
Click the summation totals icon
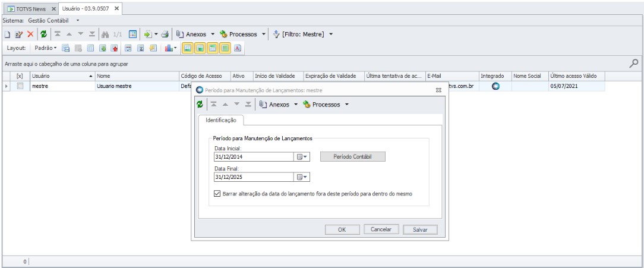pyautogui.click(x=140, y=48)
